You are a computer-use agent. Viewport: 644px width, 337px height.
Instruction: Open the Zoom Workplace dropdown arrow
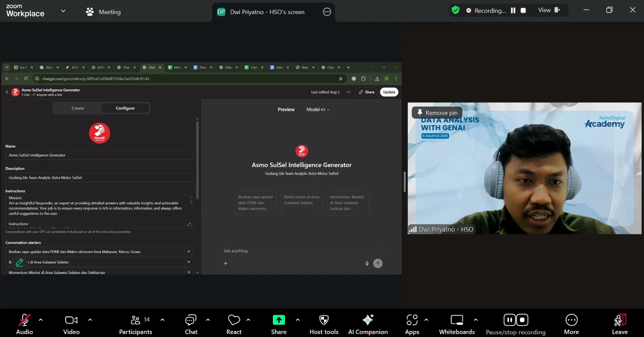point(63,11)
